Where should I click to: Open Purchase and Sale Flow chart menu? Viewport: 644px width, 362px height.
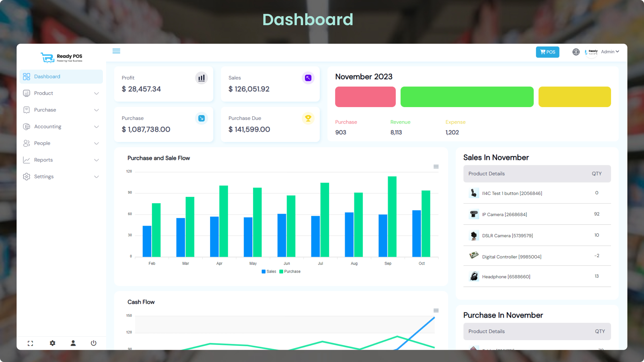[x=436, y=167]
